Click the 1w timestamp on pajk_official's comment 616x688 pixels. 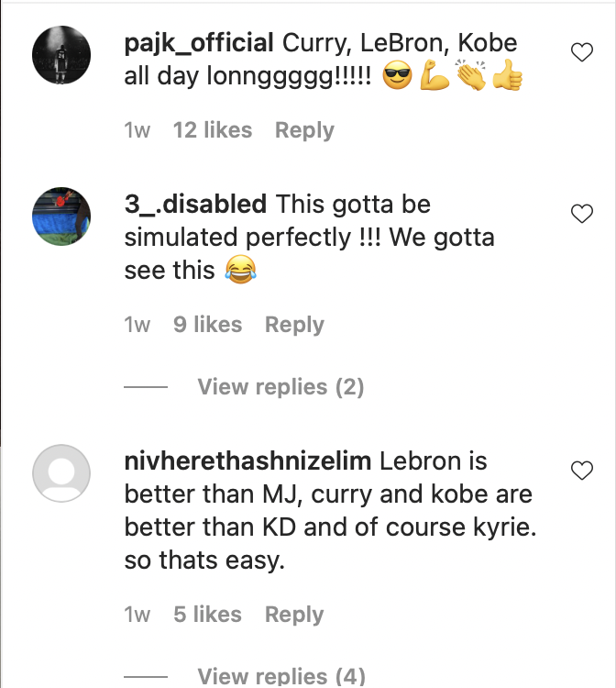(137, 130)
